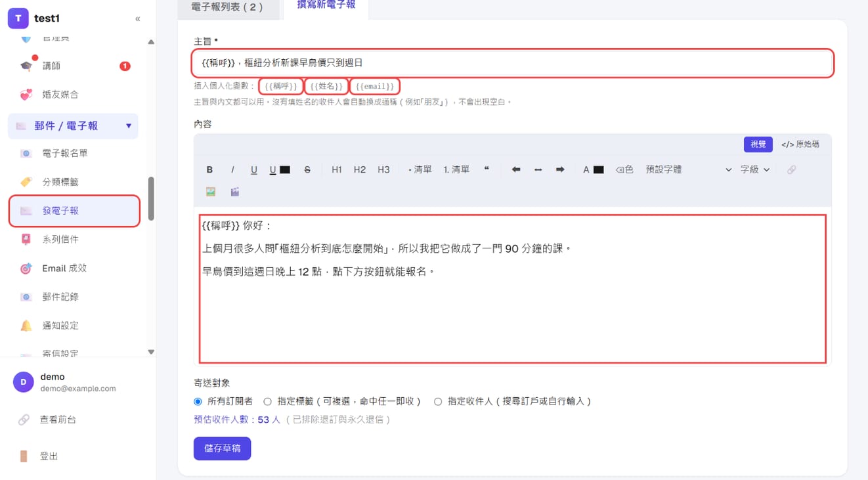Click 儲存草稿 button
Image resolution: width=868 pixels, height=480 pixels.
[222, 448]
